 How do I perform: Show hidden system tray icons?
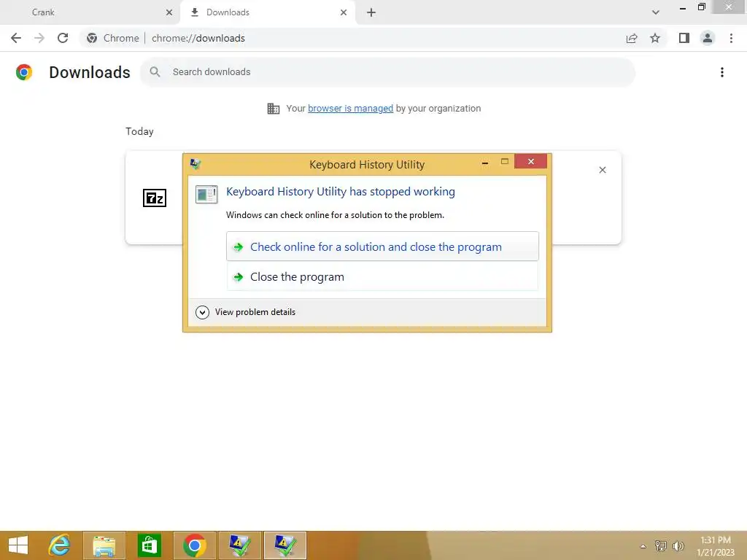(x=643, y=546)
